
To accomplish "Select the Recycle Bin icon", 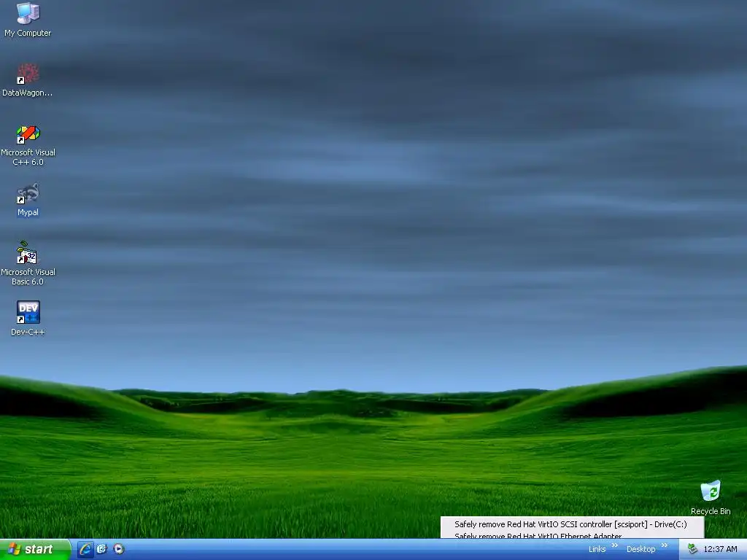I will pyautogui.click(x=711, y=497).
